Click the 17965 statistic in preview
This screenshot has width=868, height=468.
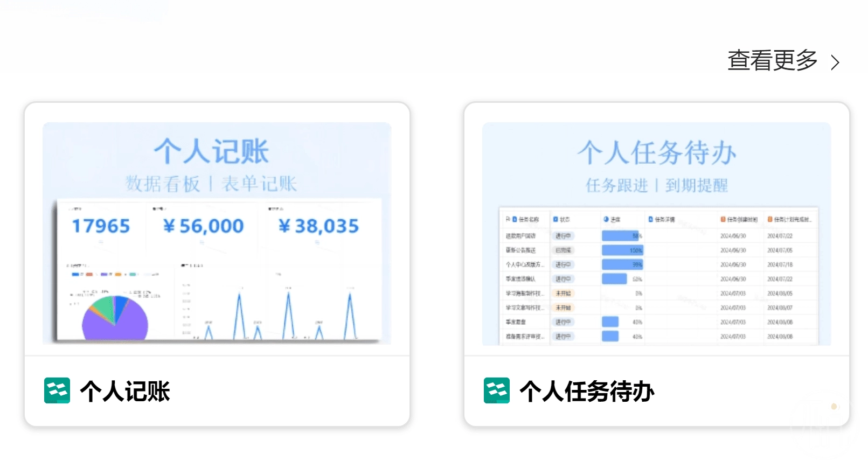click(x=101, y=226)
